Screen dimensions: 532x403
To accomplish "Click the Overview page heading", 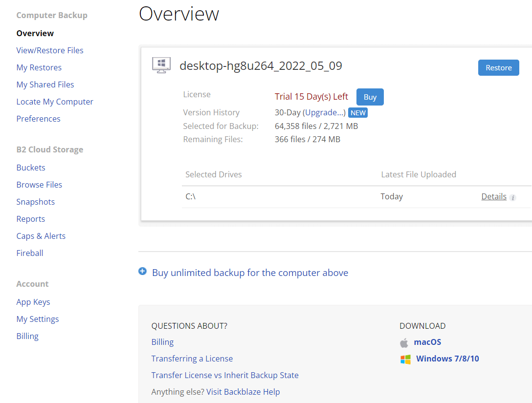I will (x=179, y=14).
